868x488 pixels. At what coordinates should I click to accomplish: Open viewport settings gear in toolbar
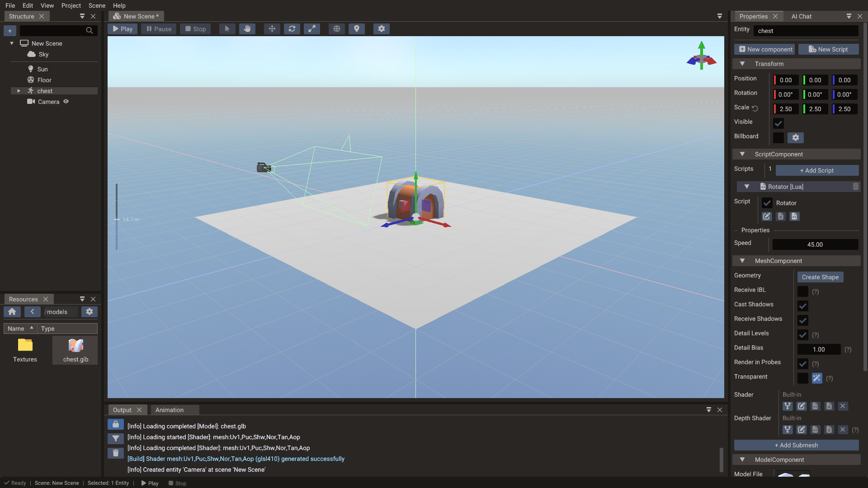[x=382, y=29]
